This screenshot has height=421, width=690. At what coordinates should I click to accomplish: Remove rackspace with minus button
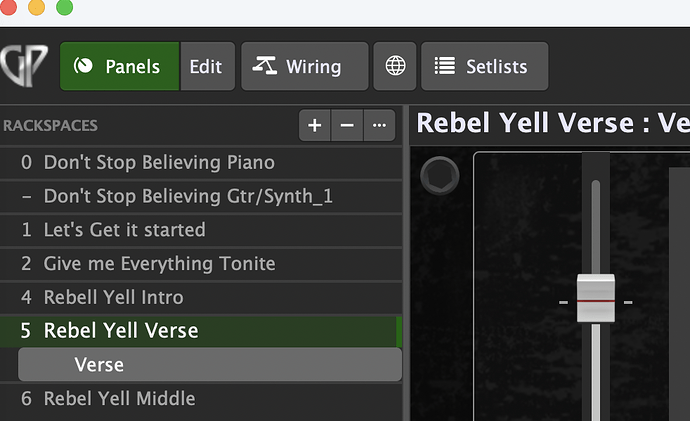347,125
